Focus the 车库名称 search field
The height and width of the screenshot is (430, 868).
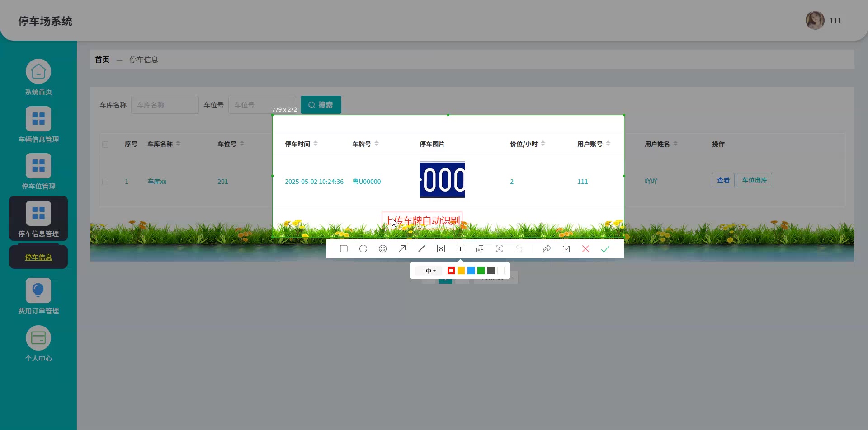[165, 105]
